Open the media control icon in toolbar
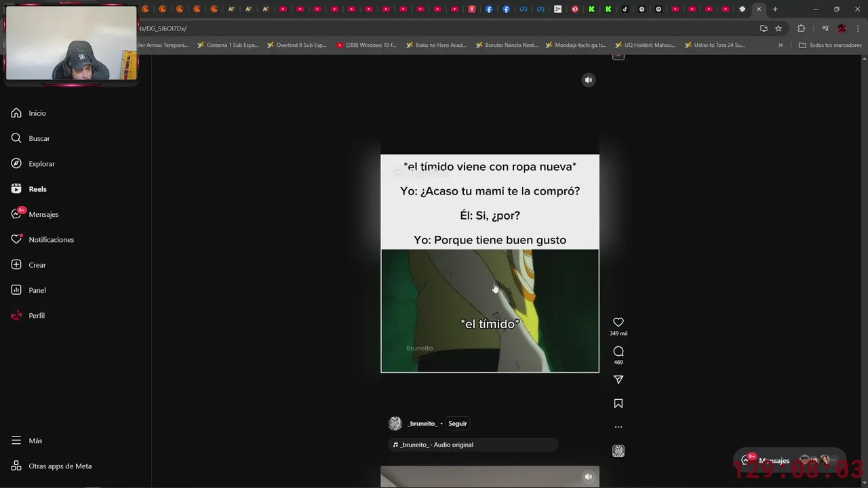 pos(825,28)
